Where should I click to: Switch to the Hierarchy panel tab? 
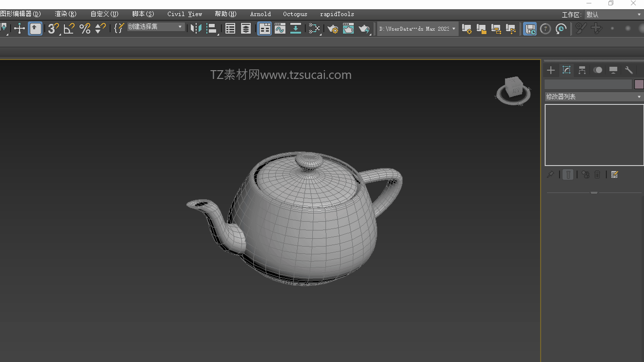coord(582,70)
